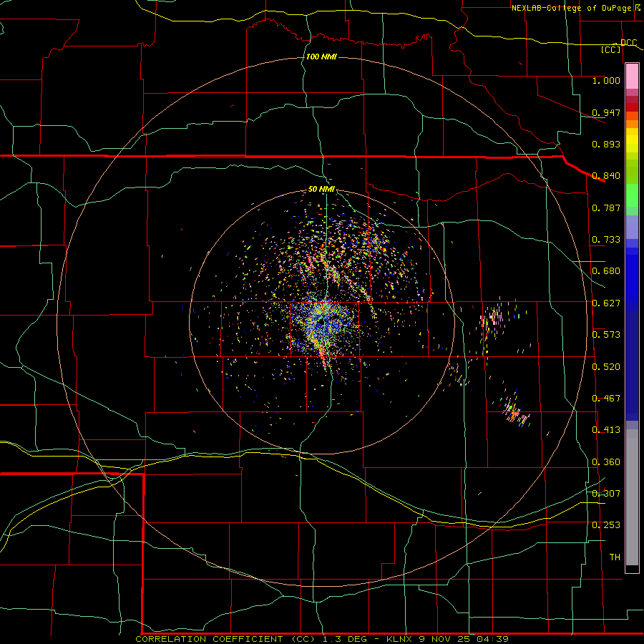Pick the pink band at the color bar top
Screen dimensions: 644x644
point(632,77)
